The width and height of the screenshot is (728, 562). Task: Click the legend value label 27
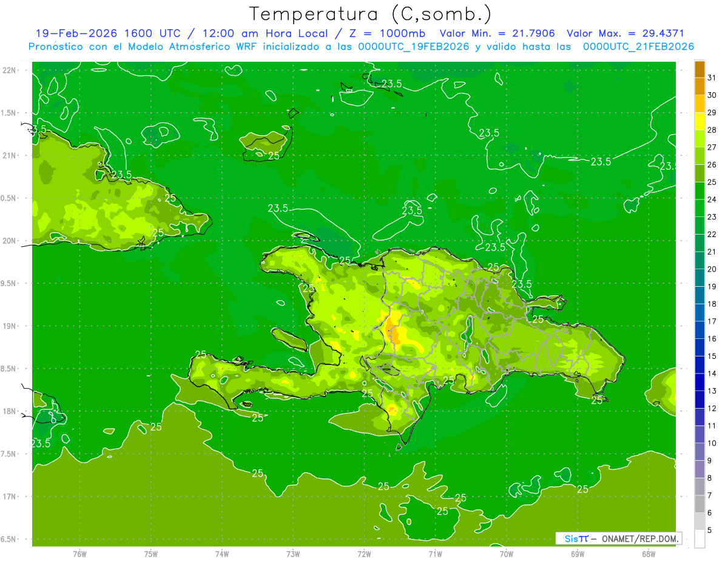(712, 147)
